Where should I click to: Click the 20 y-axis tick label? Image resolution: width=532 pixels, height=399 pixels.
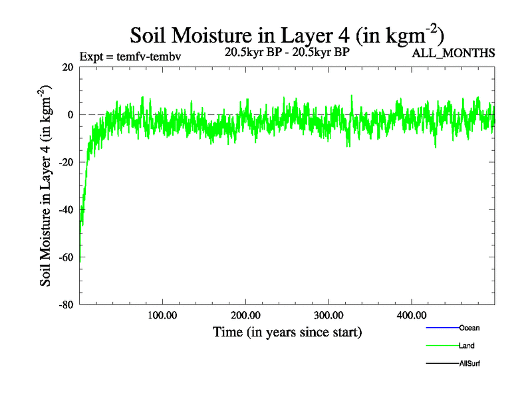click(x=67, y=67)
